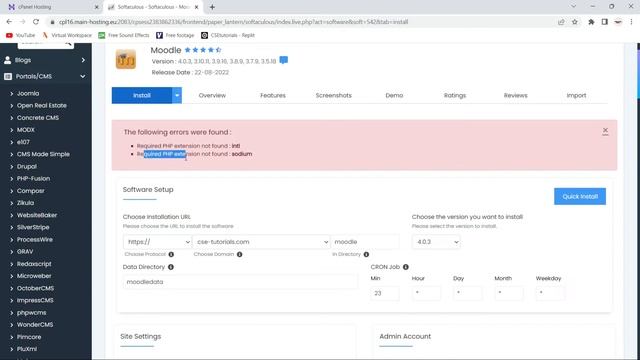The width and height of the screenshot is (640, 360).
Task: Select Install tab
Action: 142,95
